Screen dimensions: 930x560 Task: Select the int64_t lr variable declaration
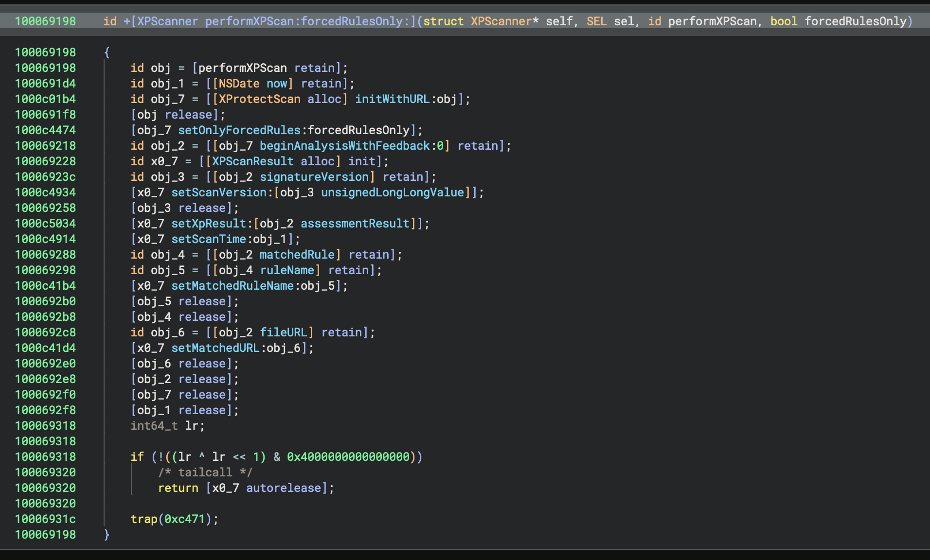[167, 426]
